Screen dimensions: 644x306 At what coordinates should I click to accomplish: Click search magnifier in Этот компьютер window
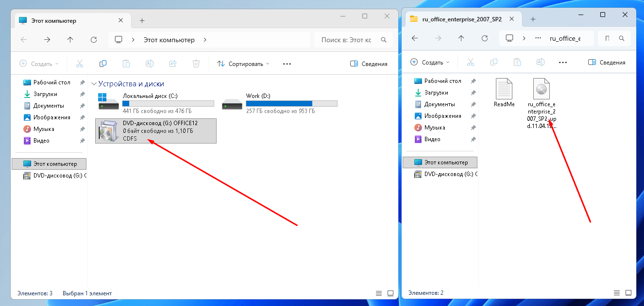click(x=384, y=40)
